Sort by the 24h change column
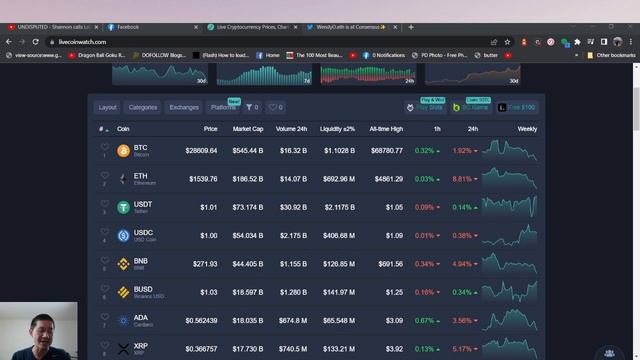Screen dimensions: 640x360 coord(473,129)
